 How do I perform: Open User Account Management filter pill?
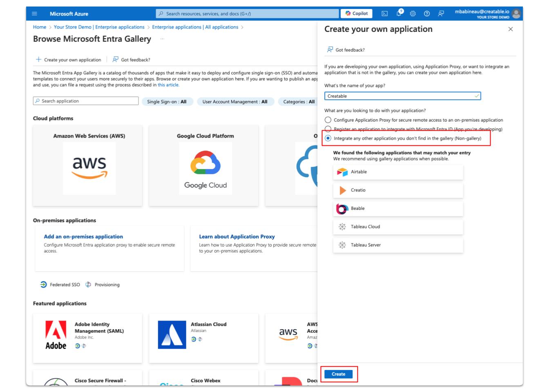(x=235, y=102)
